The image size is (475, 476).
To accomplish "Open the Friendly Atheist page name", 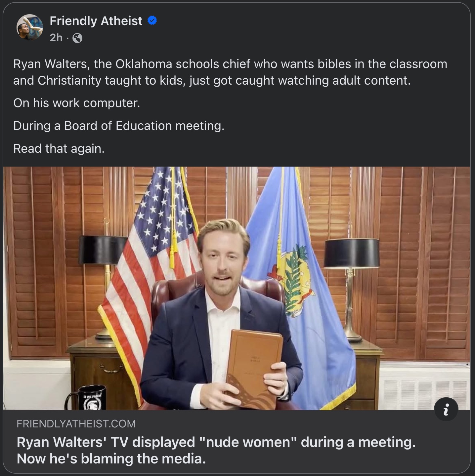I will pos(96,21).
